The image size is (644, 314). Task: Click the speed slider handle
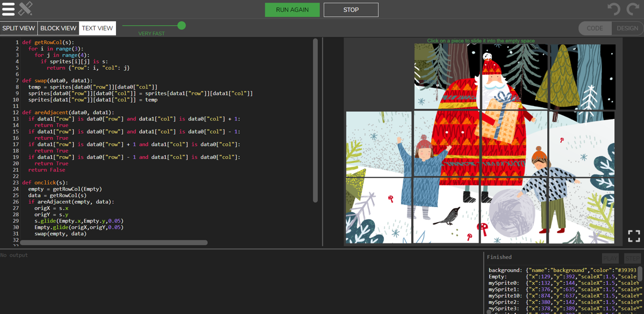point(182,25)
